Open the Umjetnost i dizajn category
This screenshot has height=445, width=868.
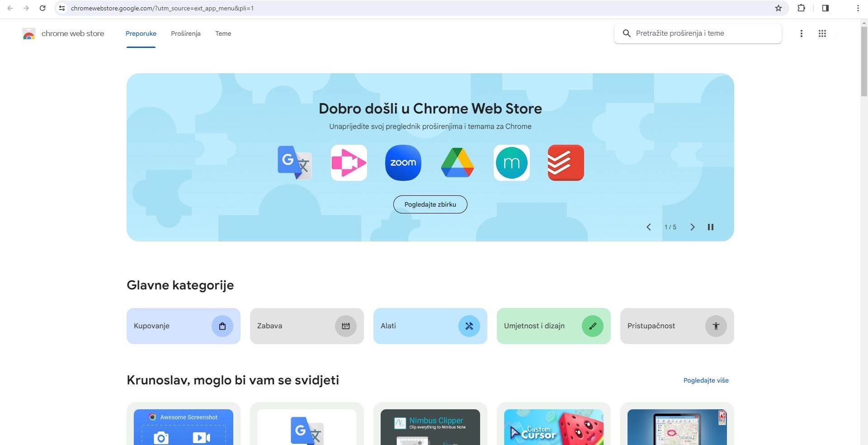pos(554,326)
